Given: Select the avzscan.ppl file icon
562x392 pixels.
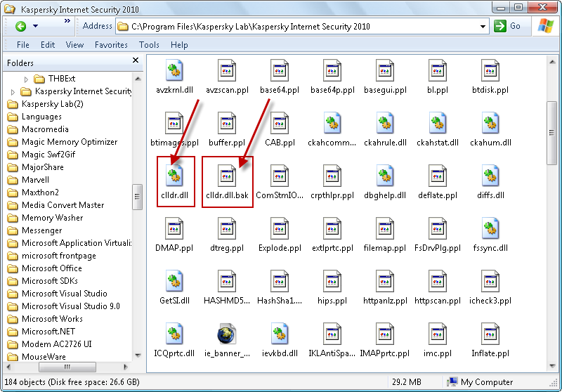Looking at the screenshot, I should pyautogui.click(x=227, y=70).
